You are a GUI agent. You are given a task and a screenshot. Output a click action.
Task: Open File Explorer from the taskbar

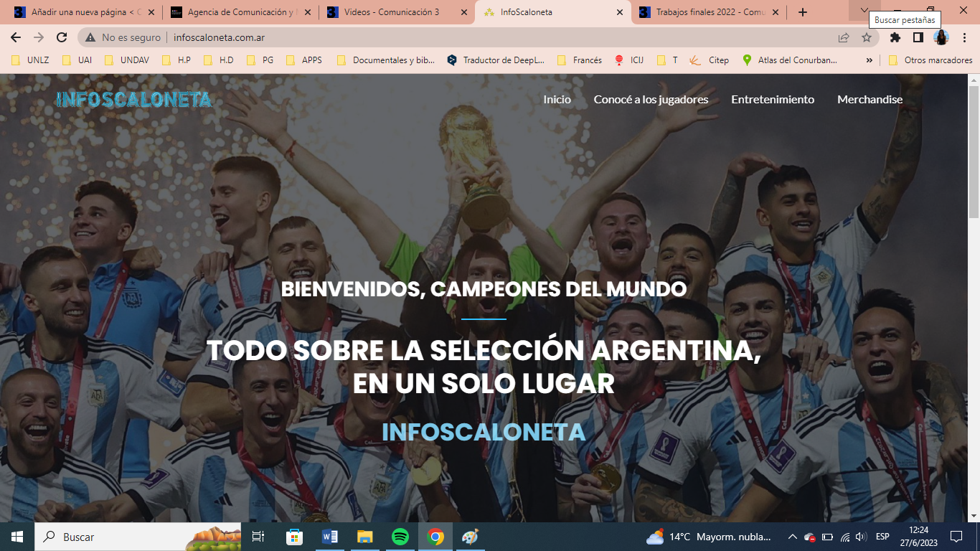365,537
